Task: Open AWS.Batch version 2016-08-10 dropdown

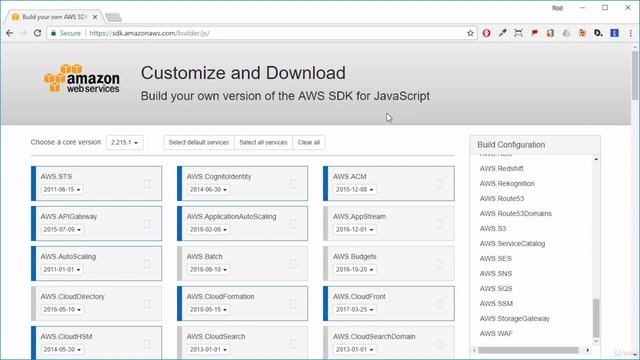Action: 208,270
